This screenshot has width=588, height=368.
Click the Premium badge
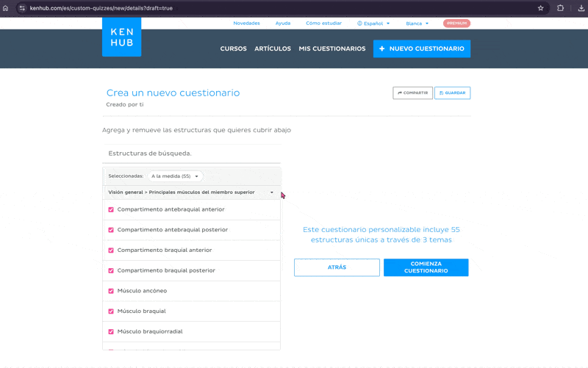point(456,24)
